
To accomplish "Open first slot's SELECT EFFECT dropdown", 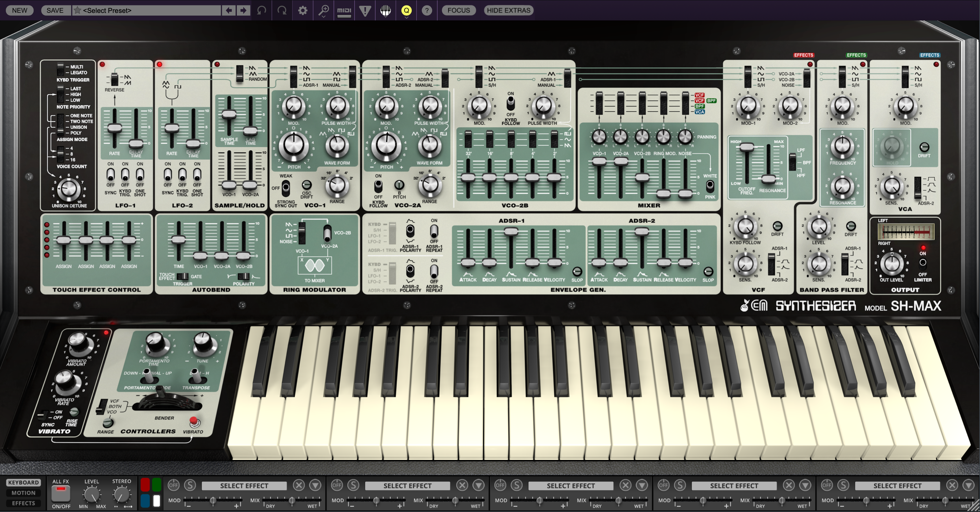I will pos(244,486).
